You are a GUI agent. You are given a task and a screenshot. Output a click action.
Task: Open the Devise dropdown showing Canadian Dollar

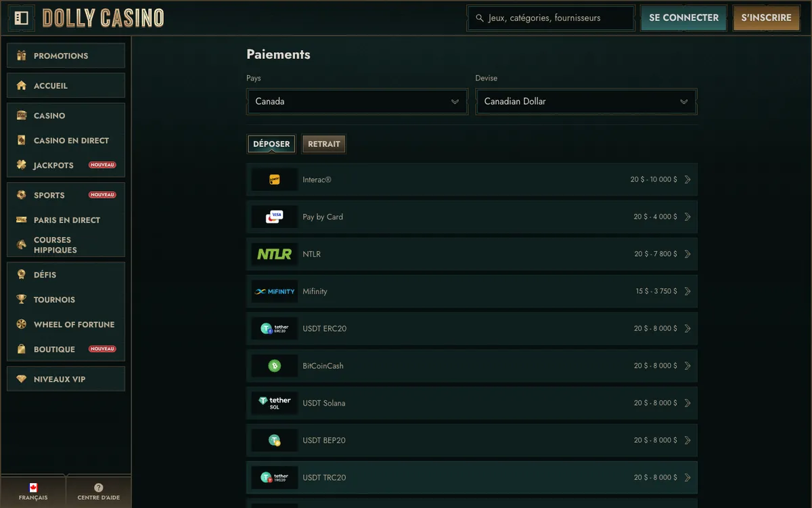[586, 102]
